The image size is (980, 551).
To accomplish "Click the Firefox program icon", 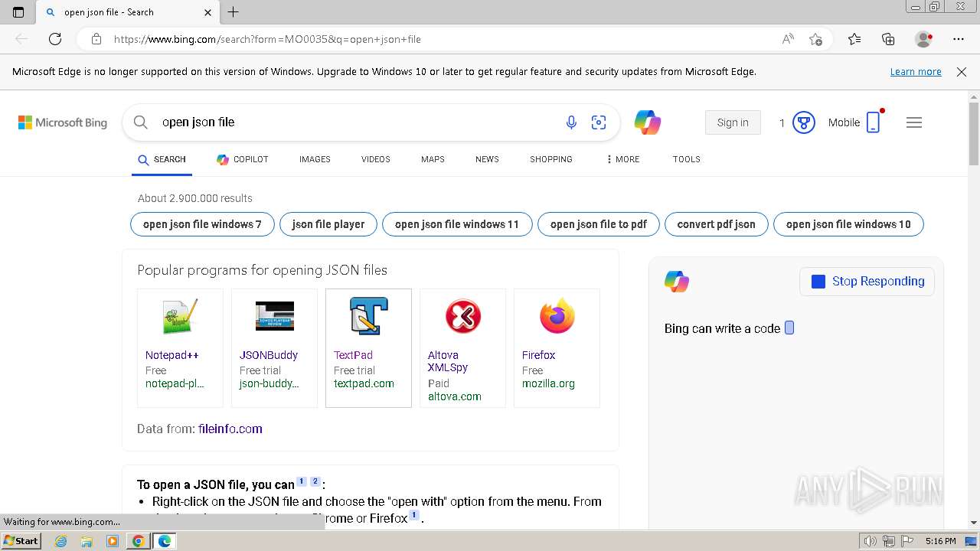I will coord(557,316).
